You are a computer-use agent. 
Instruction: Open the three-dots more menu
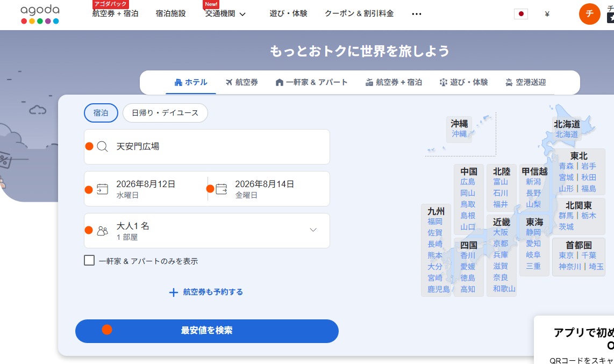[417, 14]
